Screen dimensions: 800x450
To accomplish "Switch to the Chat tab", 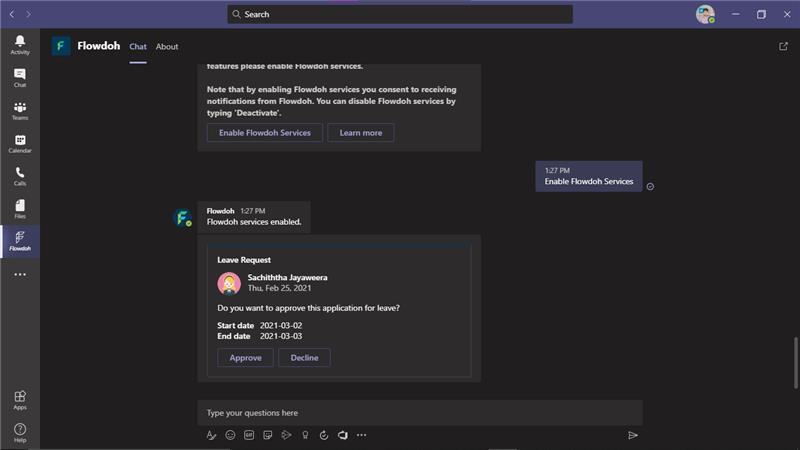I will pyautogui.click(x=138, y=46).
